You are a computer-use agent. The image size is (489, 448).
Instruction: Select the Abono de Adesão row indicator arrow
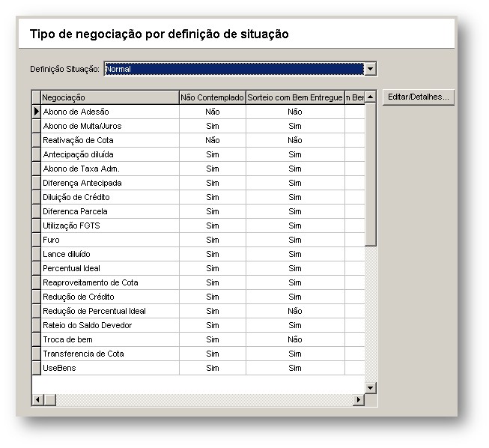click(37, 112)
